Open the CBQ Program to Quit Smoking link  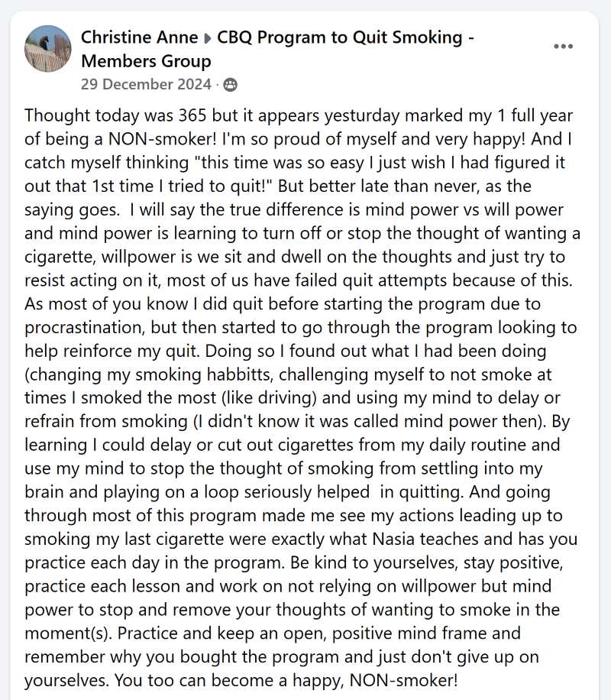pos(340,37)
